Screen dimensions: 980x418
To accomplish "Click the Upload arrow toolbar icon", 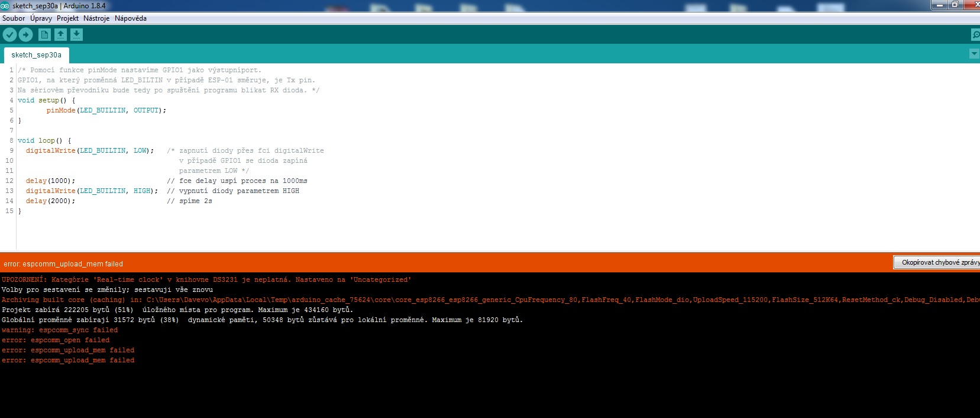I will click(25, 35).
